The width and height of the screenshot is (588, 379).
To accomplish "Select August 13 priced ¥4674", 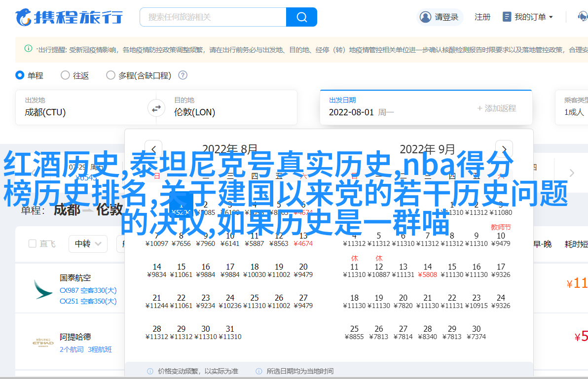I will (x=303, y=240).
